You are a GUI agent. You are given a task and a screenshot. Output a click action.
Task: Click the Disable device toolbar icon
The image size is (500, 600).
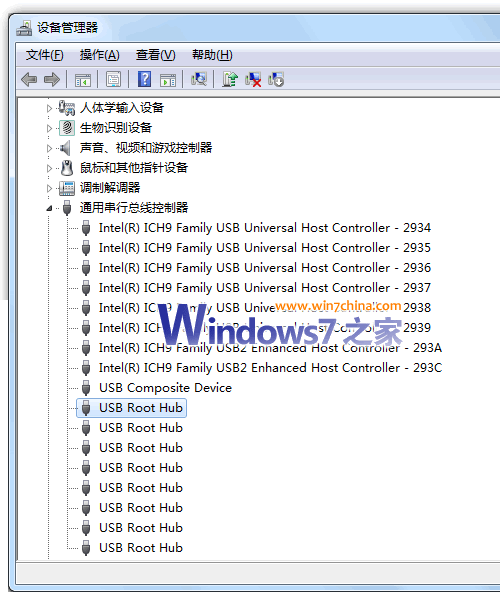(276, 79)
